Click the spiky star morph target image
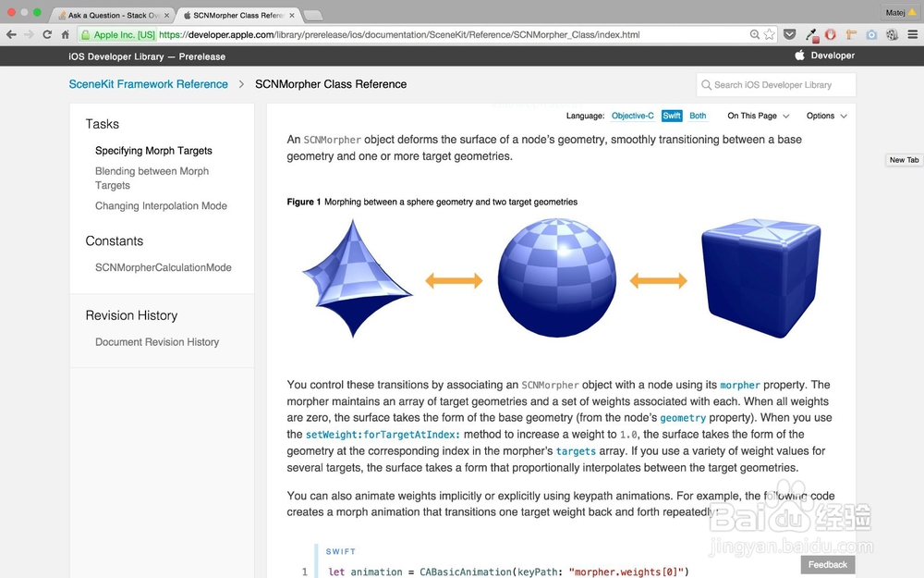The height and width of the screenshot is (578, 924). [x=357, y=278]
